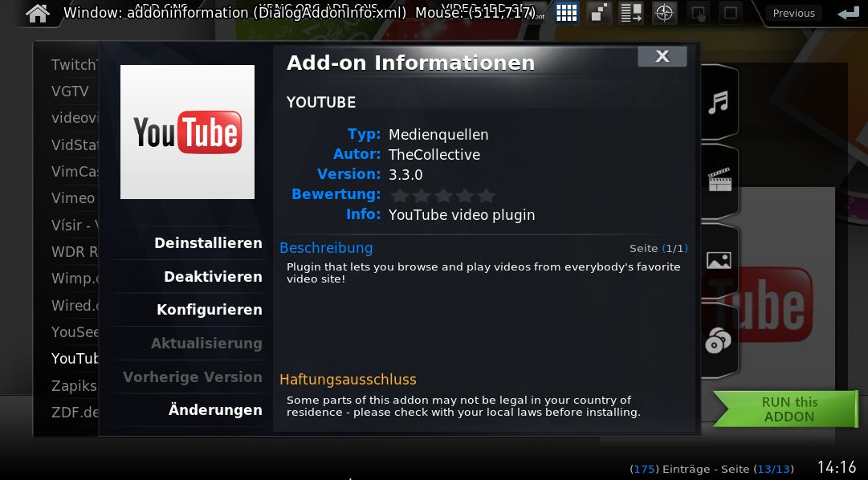The width and height of the screenshot is (868, 480).
Task: Switch to the grid view icon
Action: pyautogui.click(x=566, y=12)
